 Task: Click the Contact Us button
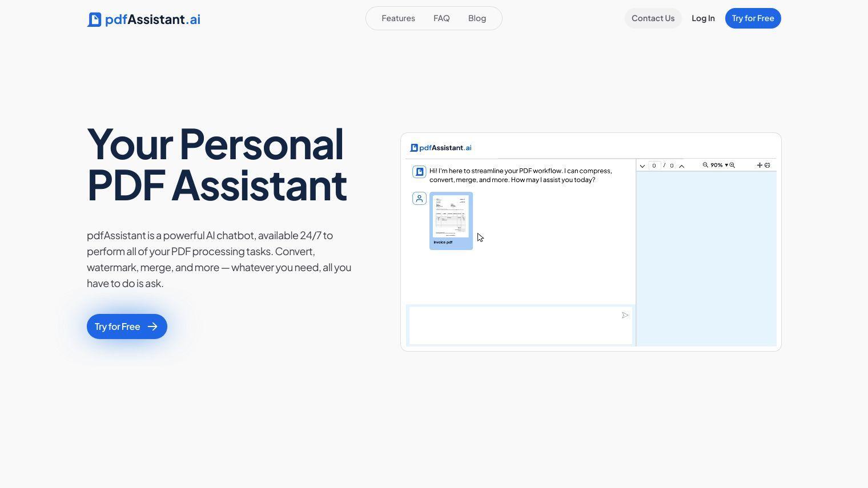653,18
